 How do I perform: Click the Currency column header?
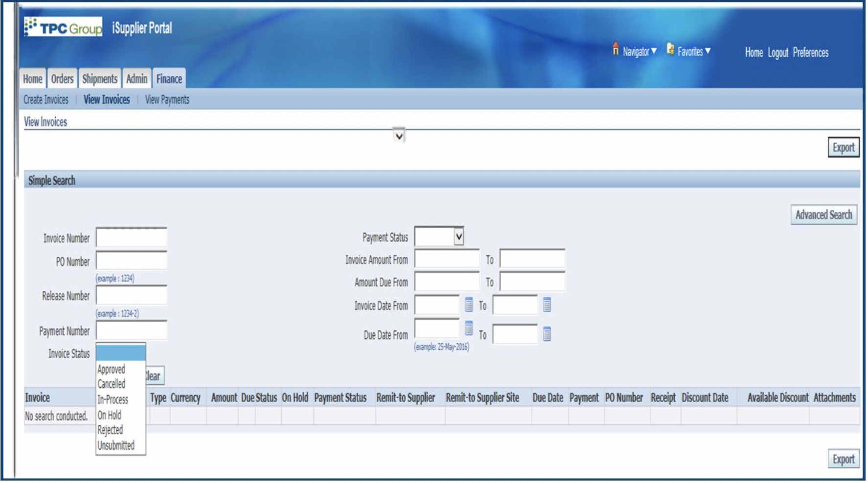(185, 397)
